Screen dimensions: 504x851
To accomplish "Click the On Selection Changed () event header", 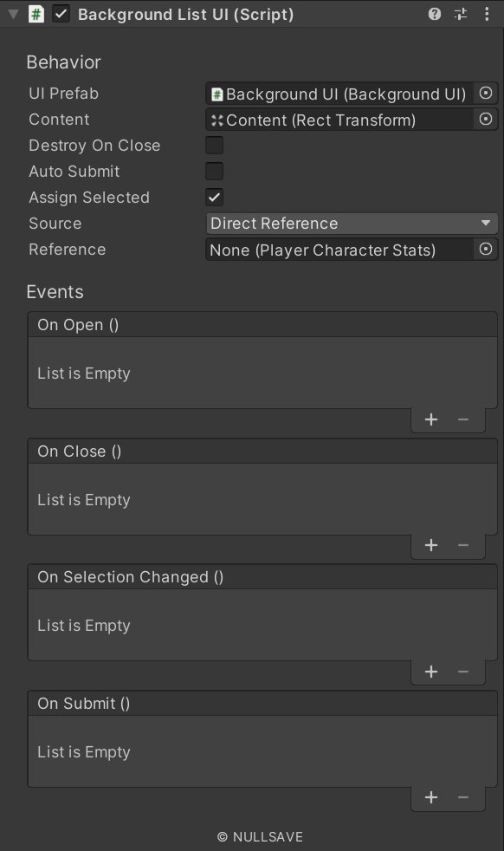I will click(x=262, y=577).
